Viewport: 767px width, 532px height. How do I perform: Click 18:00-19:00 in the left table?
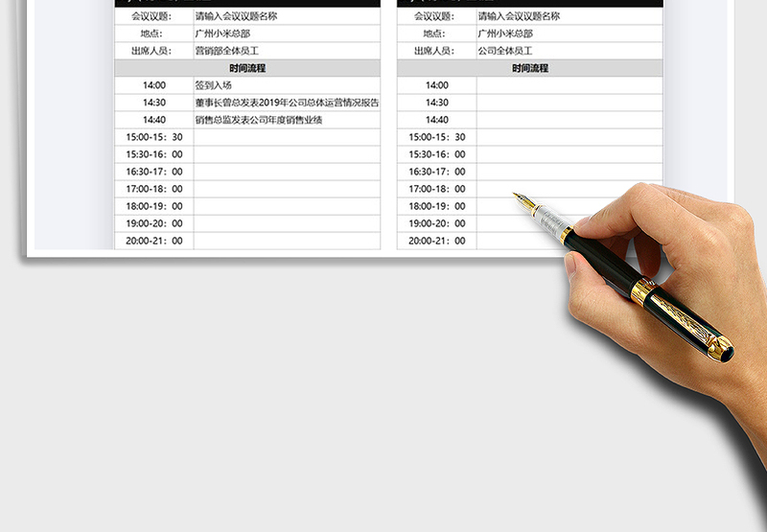pyautogui.click(x=154, y=206)
